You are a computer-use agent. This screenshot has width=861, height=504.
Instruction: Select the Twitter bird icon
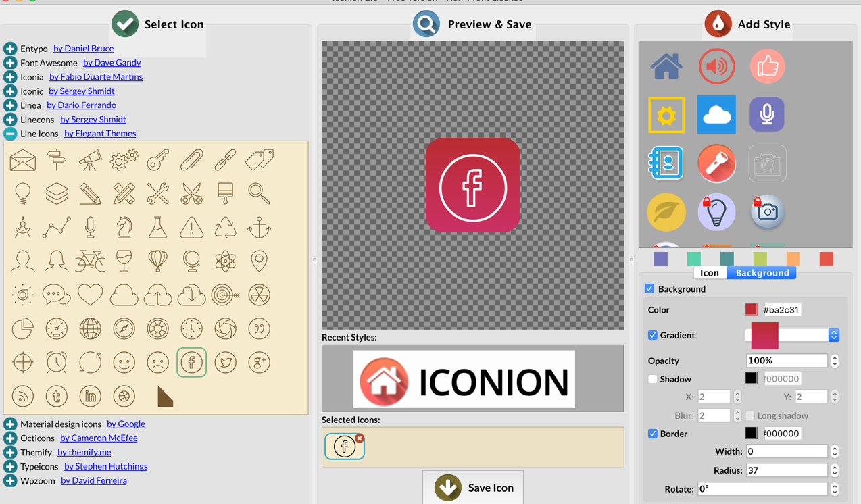pyautogui.click(x=225, y=362)
